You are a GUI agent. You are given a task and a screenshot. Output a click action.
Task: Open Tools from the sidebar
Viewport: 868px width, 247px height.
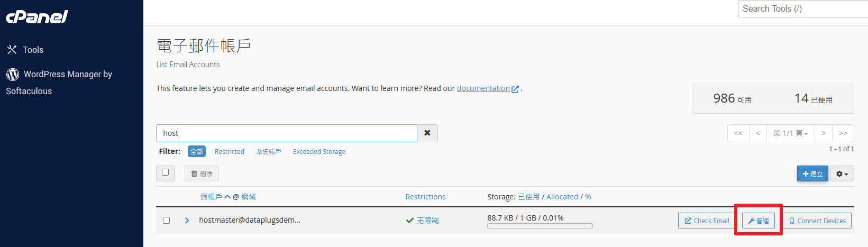(x=25, y=50)
